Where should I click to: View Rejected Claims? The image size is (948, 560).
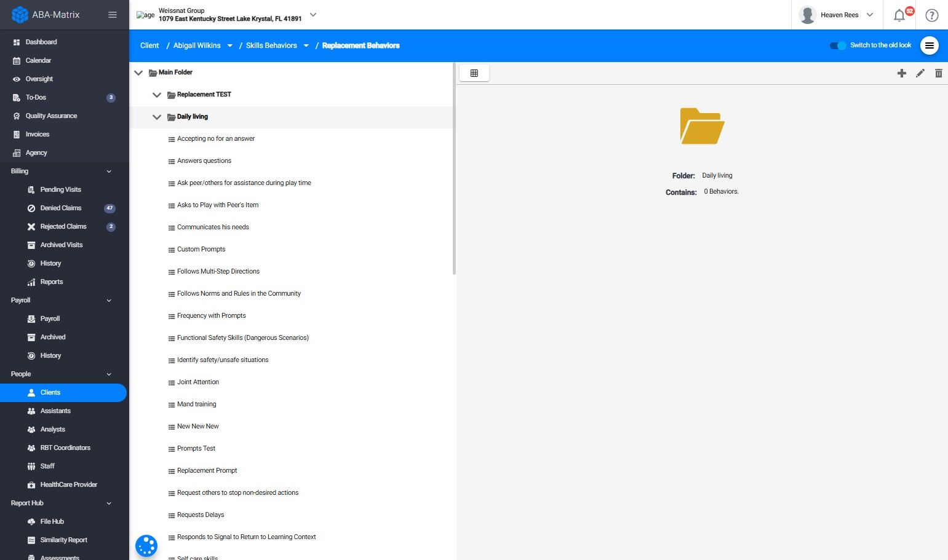[63, 226]
